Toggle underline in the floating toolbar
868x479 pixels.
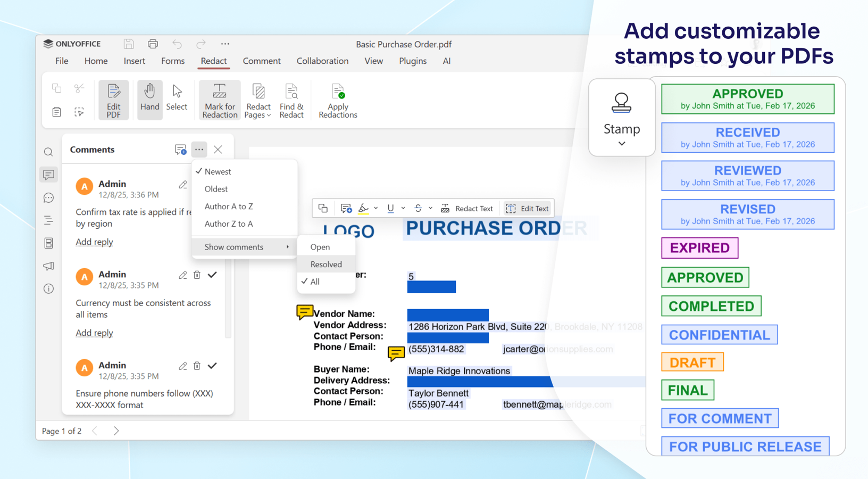click(391, 208)
